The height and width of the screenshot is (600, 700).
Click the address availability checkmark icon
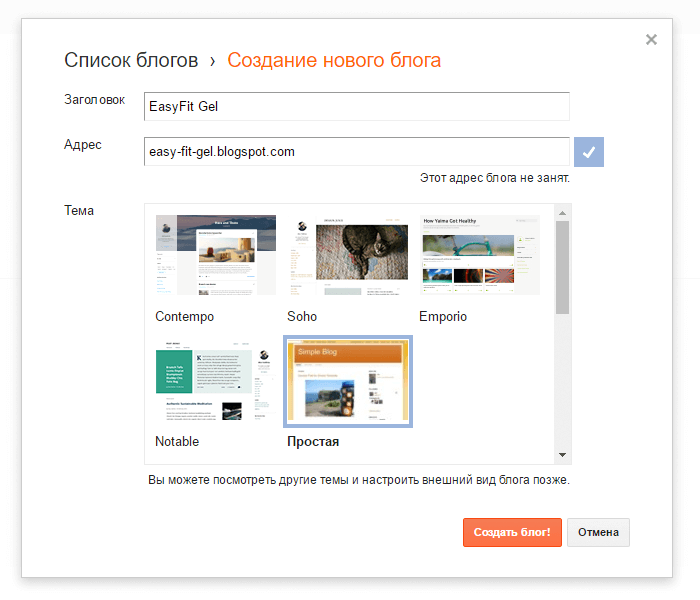(588, 152)
